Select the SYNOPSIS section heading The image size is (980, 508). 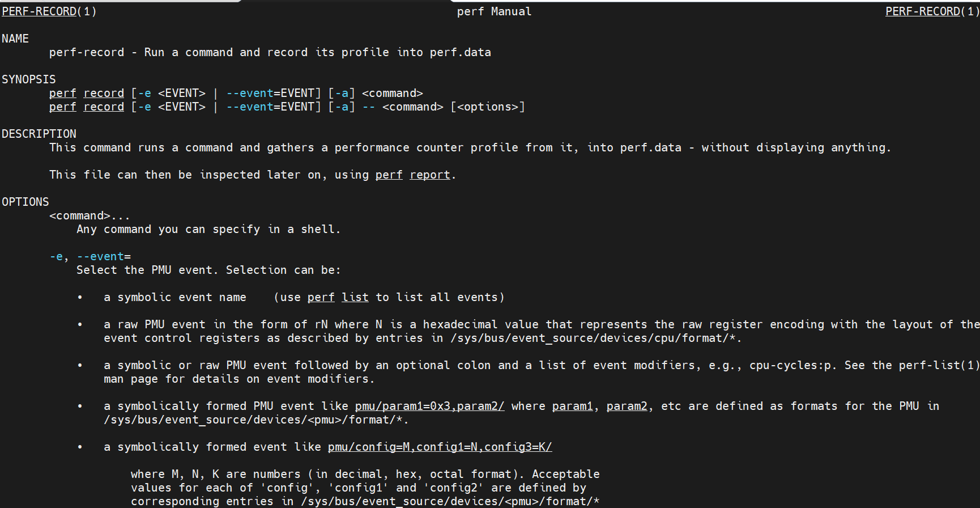29,79
